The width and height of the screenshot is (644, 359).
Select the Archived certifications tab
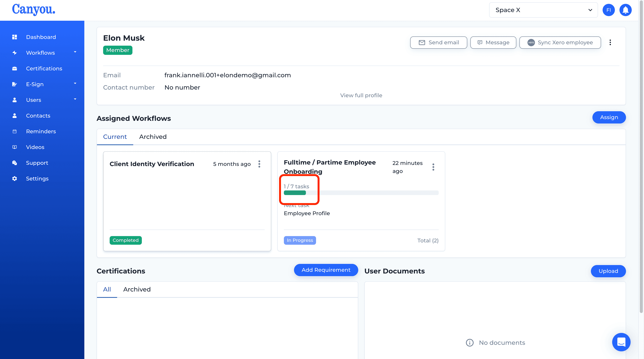coord(137,289)
